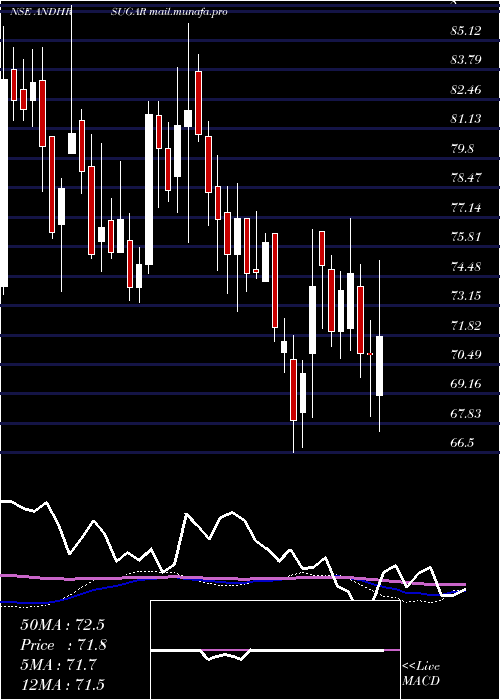Image resolution: width=500 pixels, height=700 pixels.
Task: Click the 70.49 price axis label
Action: tap(467, 354)
